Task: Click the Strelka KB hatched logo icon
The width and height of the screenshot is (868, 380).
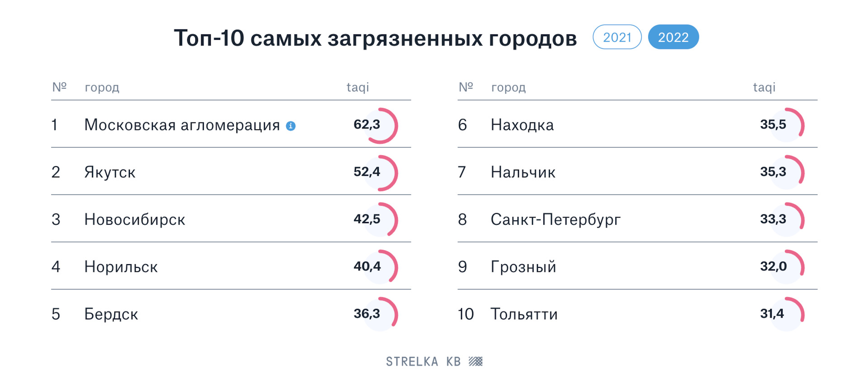Action: pyautogui.click(x=476, y=361)
